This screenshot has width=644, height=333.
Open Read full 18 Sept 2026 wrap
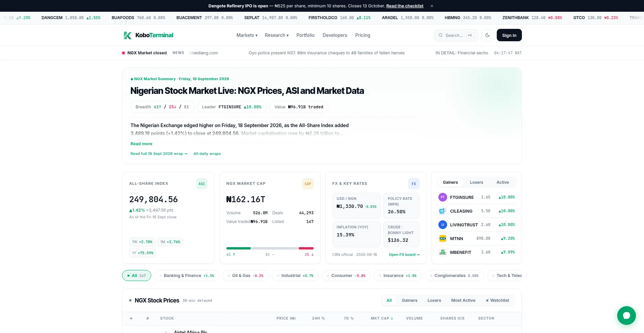pyautogui.click(x=159, y=154)
